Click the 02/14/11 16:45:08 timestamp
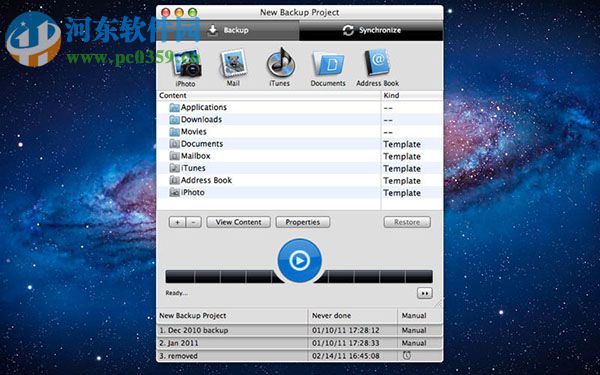600x375 pixels. click(x=346, y=356)
